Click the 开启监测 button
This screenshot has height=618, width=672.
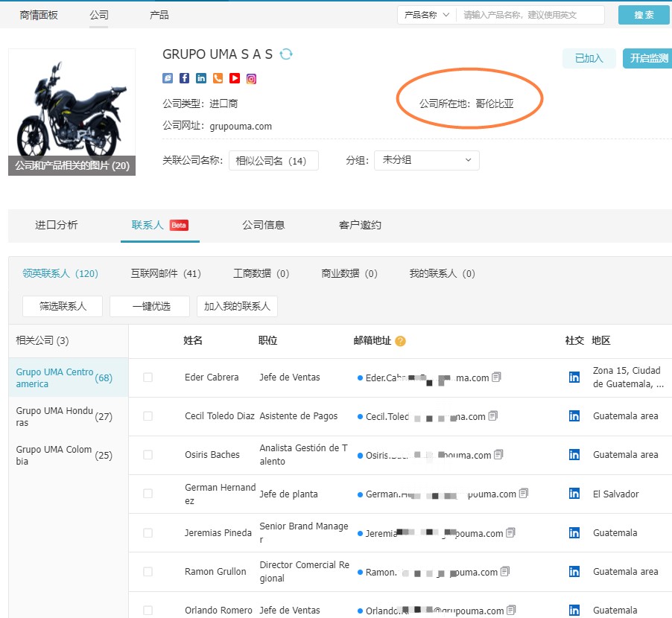coord(647,58)
